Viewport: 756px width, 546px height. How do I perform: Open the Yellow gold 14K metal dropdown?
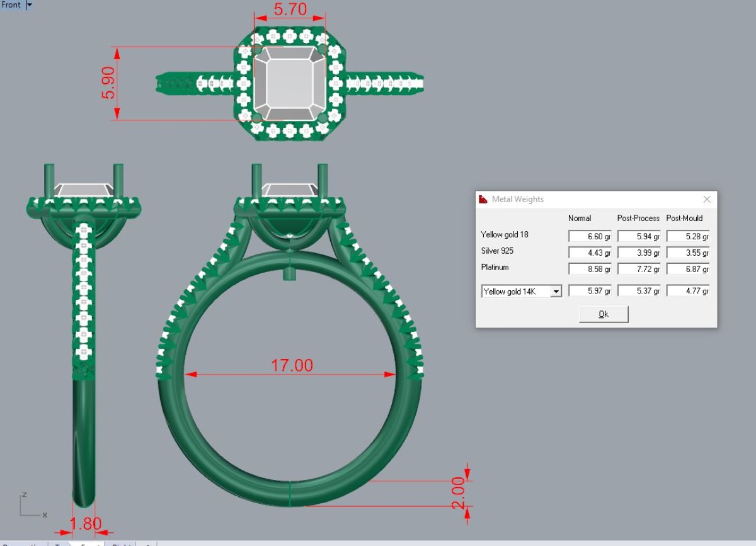tap(556, 292)
